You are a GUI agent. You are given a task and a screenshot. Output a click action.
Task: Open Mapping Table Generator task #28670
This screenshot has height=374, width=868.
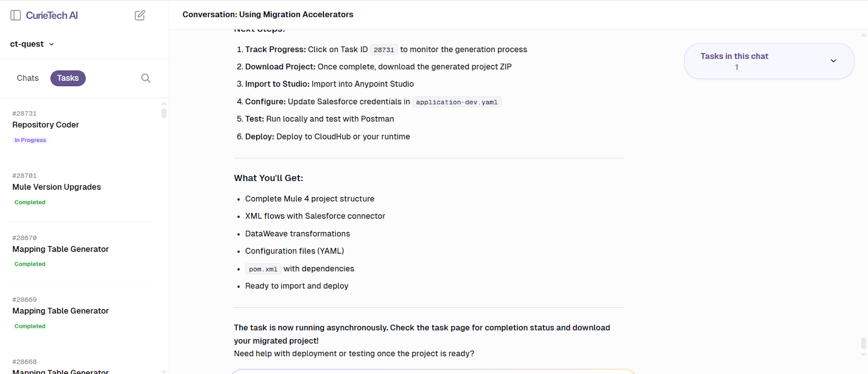(x=60, y=249)
